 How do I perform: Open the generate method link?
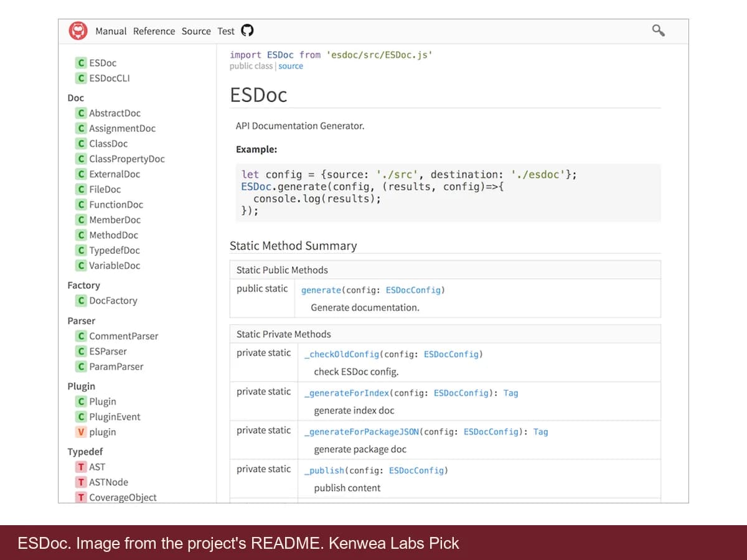(x=321, y=291)
